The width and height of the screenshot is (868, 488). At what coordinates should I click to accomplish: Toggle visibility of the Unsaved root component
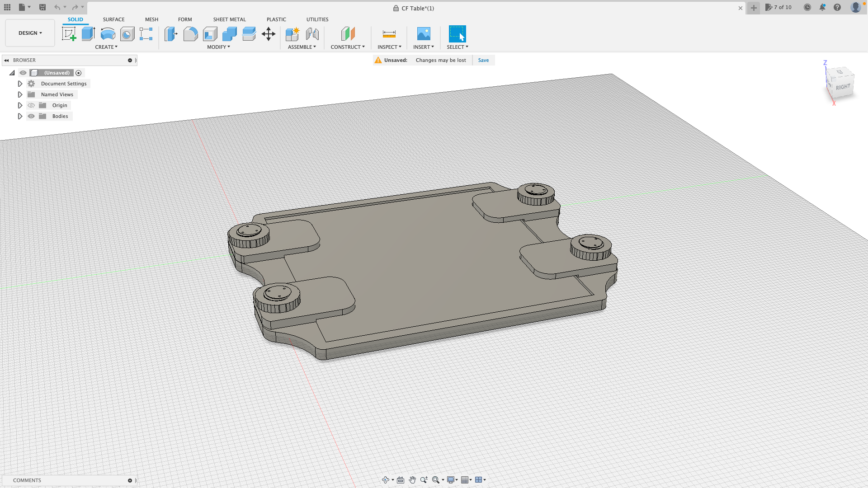click(x=23, y=73)
